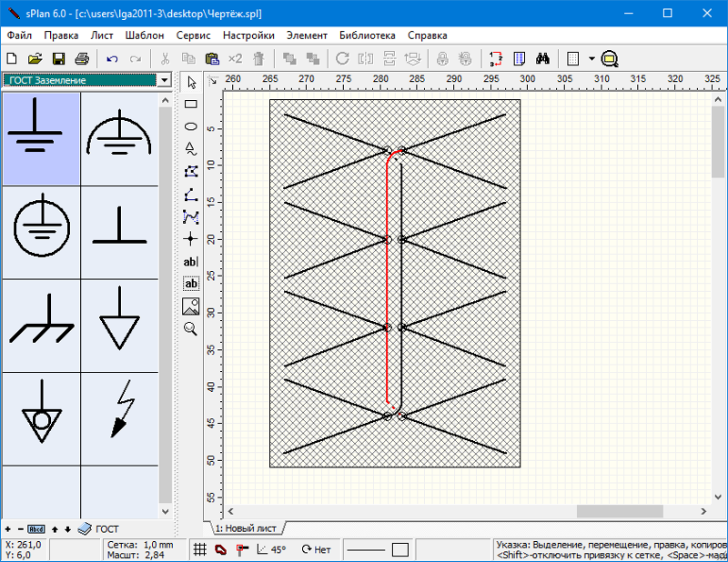The image size is (728, 562).
Task: Select the lightning bolt symbol thumbnail
Action: (120, 418)
